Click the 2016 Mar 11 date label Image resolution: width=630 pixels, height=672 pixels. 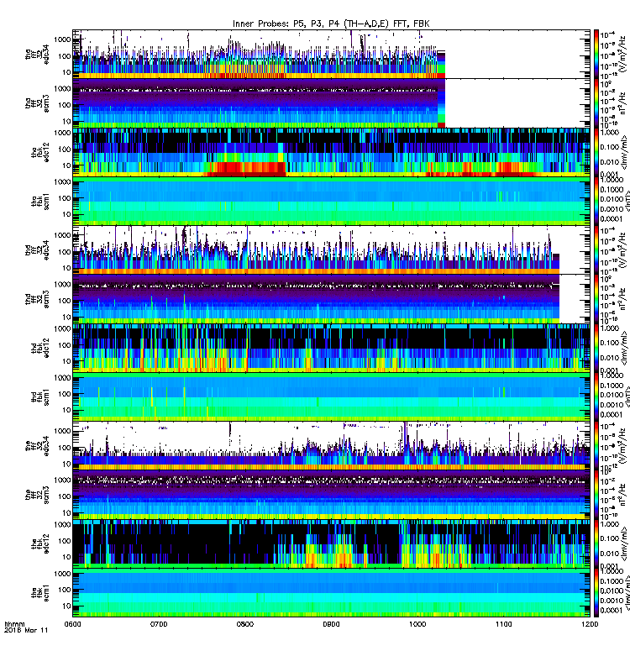26,630
